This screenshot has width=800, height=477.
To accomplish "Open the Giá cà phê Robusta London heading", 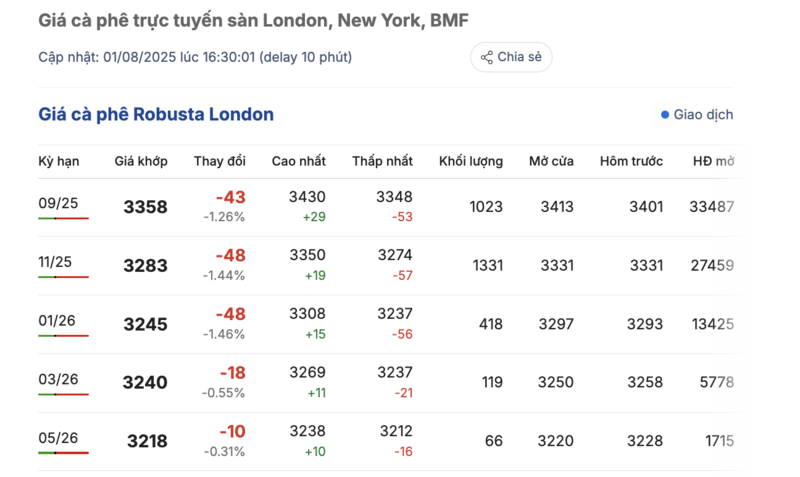I will pos(156,114).
